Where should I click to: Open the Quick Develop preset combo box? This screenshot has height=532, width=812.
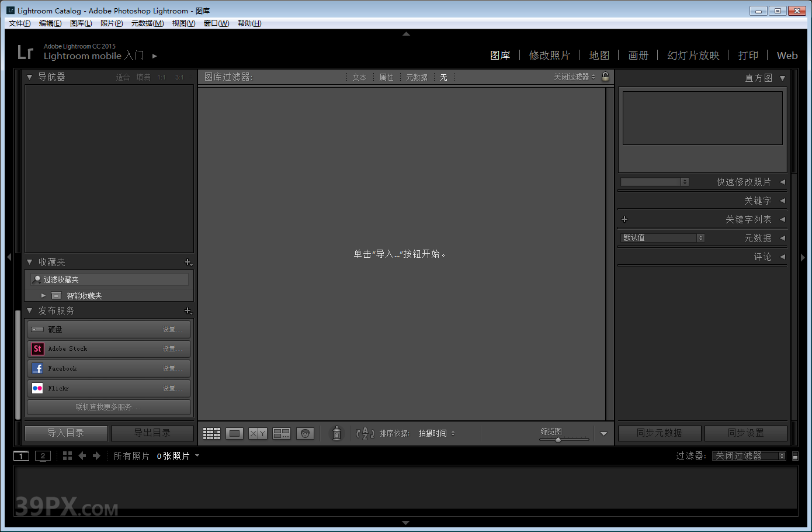654,182
